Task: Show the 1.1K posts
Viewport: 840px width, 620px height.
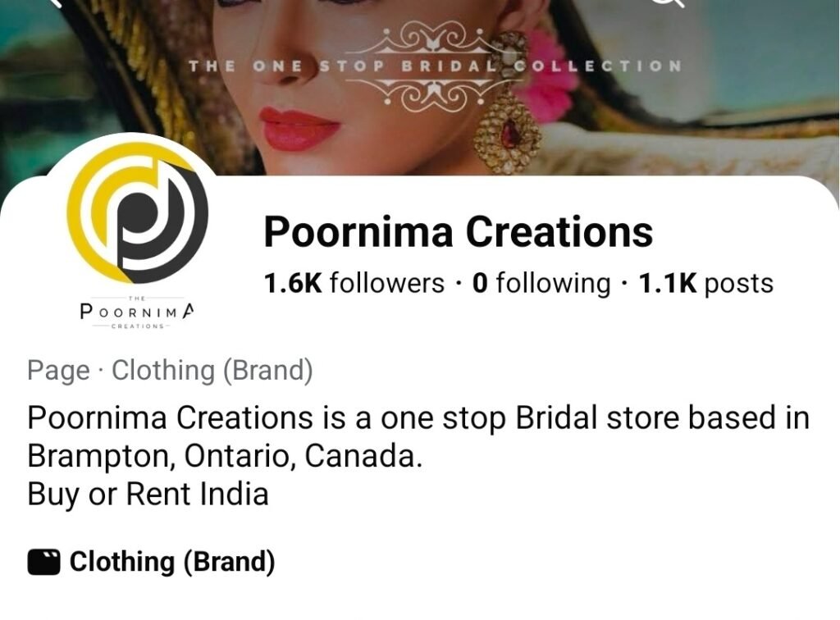Action: [x=705, y=284]
